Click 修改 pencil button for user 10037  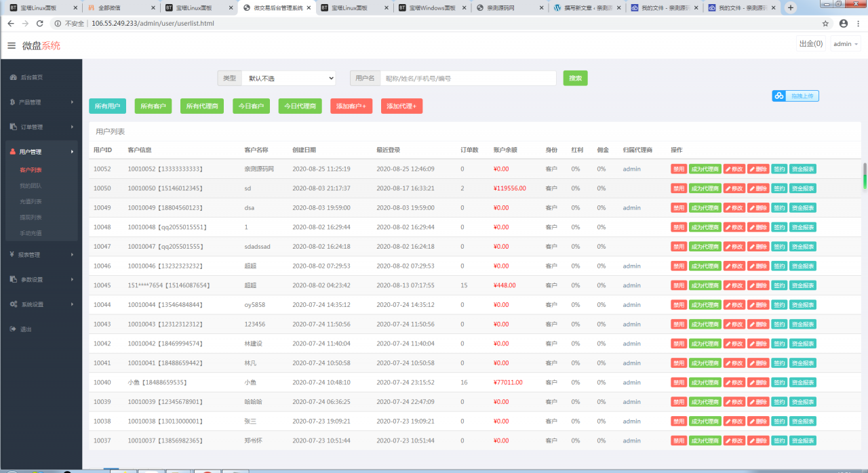[x=734, y=440]
